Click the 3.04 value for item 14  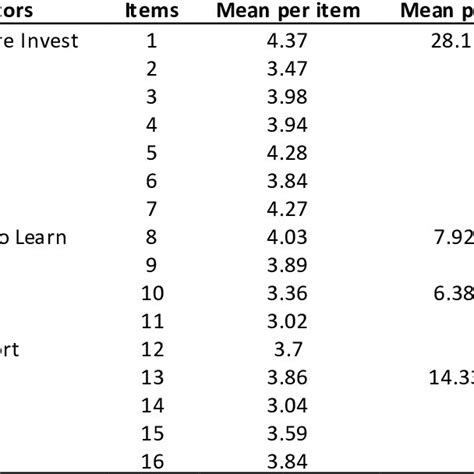coord(287,405)
